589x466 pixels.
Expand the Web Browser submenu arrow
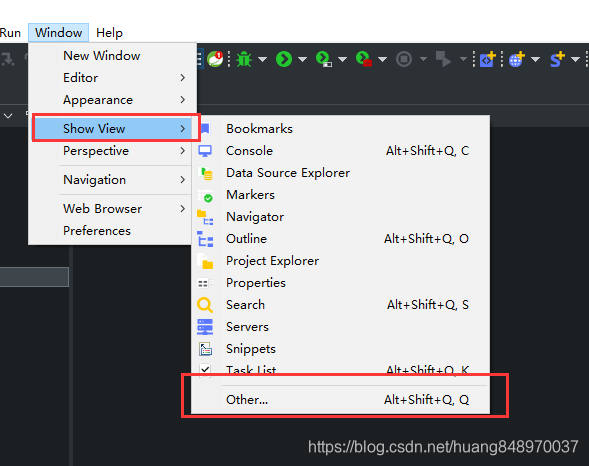pyautogui.click(x=183, y=209)
